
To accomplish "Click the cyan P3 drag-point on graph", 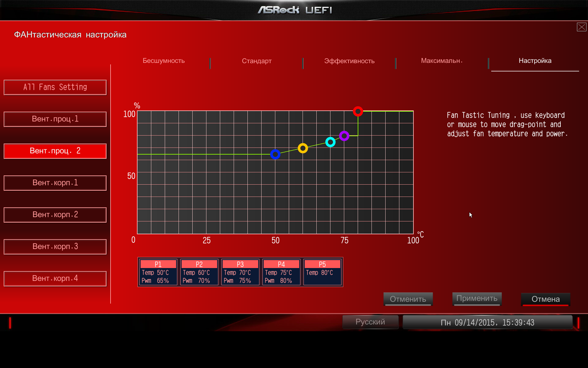I will pyautogui.click(x=330, y=142).
